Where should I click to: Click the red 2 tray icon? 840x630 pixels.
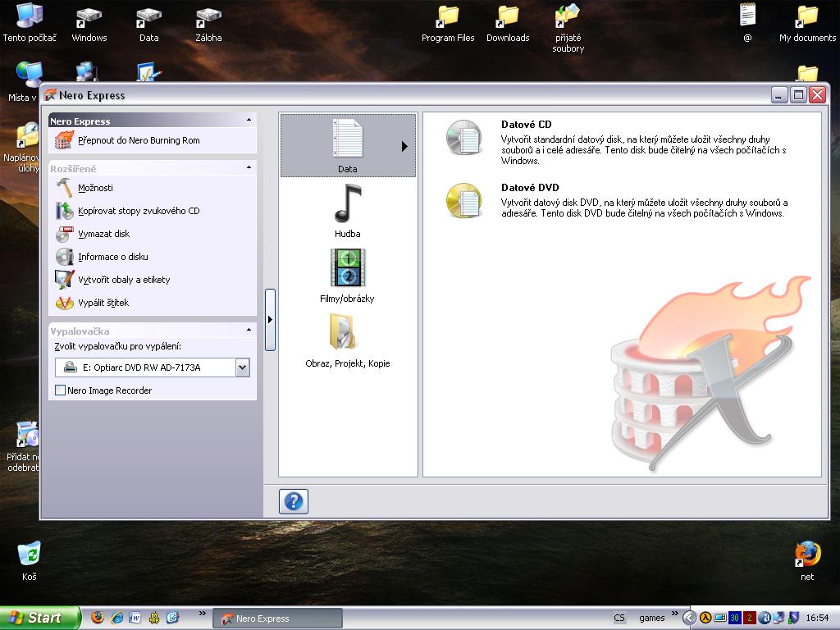pos(749,618)
